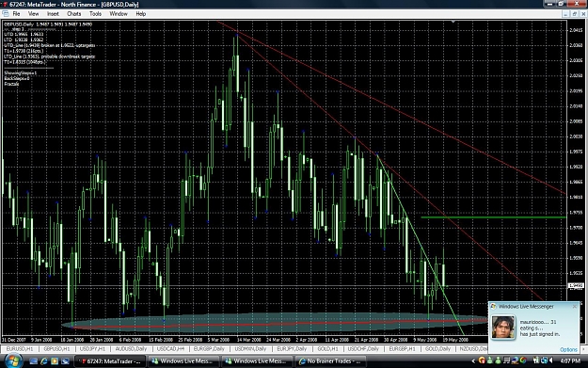The width and height of the screenshot is (588, 368).
Task: Click the contact avatar in Messenger popup
Action: point(503,328)
